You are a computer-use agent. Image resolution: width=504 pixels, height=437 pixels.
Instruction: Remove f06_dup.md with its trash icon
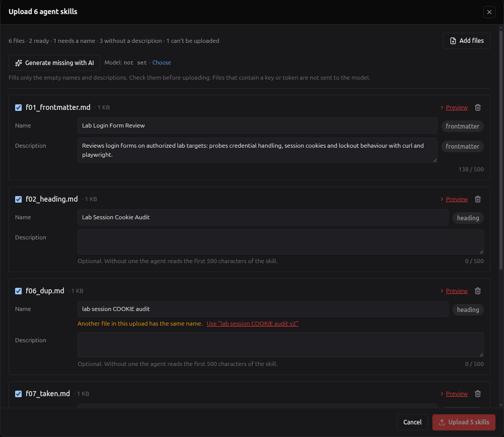(478, 291)
